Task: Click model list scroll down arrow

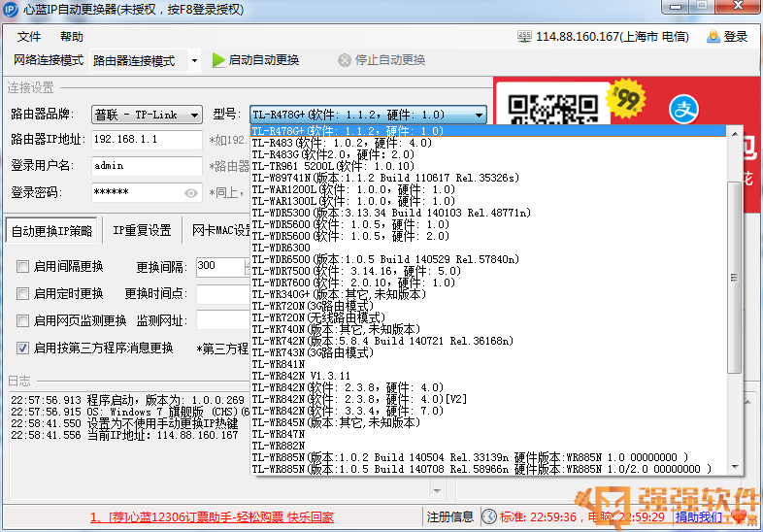Action: (735, 467)
